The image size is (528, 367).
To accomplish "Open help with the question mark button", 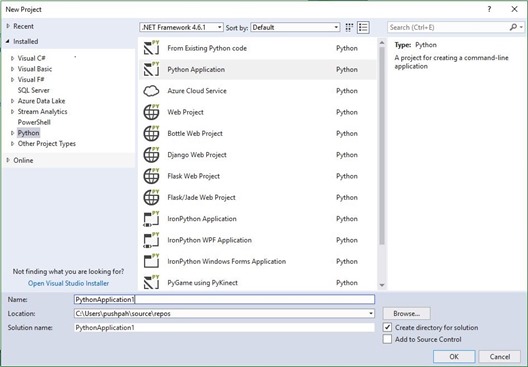I will coord(489,9).
